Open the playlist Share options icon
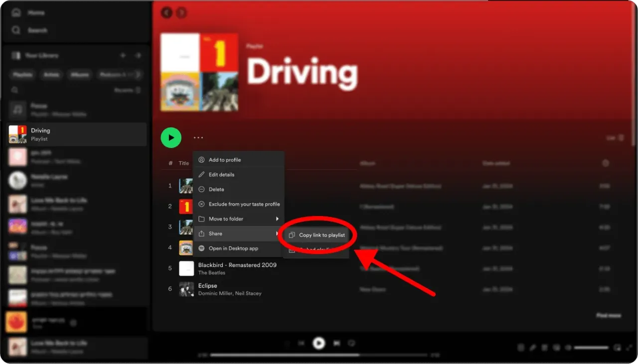 pyautogui.click(x=198, y=137)
